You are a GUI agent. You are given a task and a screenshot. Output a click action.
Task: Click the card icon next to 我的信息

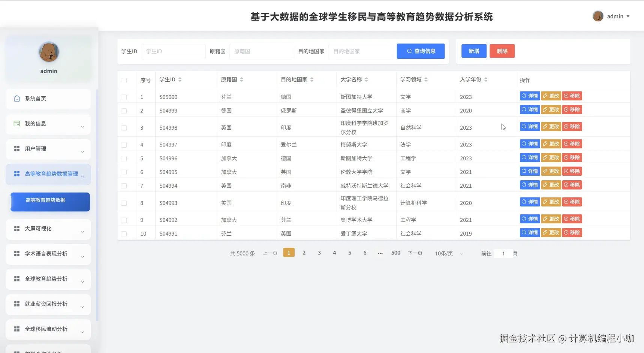[16, 123]
